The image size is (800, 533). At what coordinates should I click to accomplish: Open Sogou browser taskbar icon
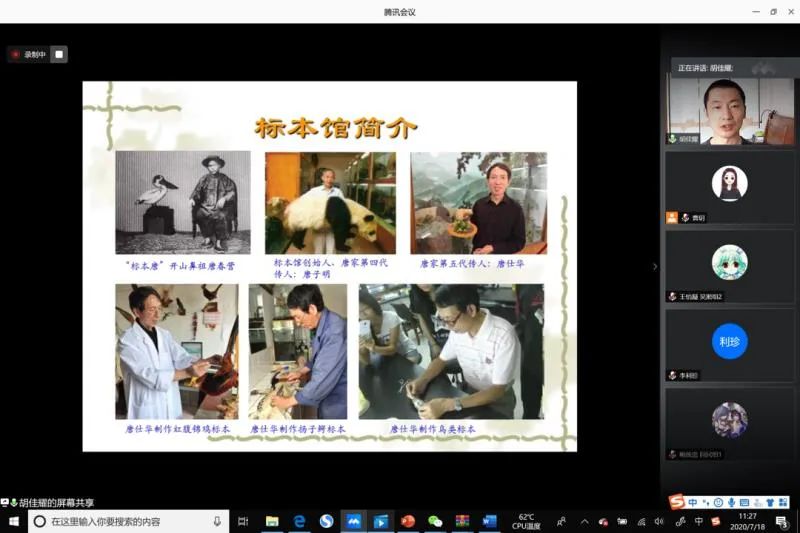(x=326, y=521)
